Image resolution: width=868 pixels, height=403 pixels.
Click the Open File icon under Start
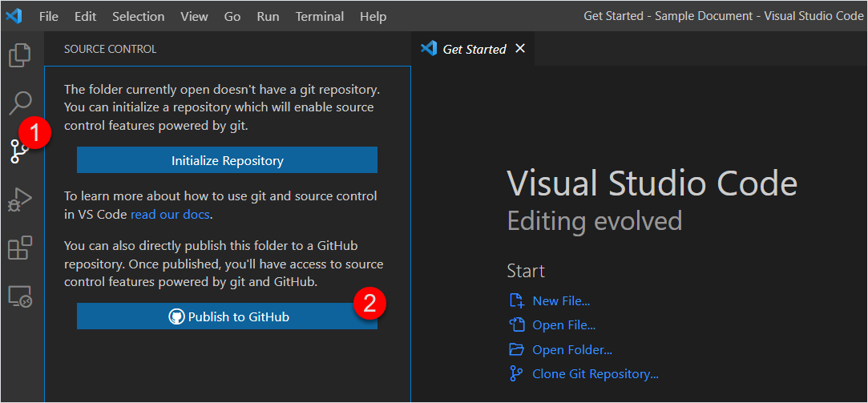[x=516, y=325]
